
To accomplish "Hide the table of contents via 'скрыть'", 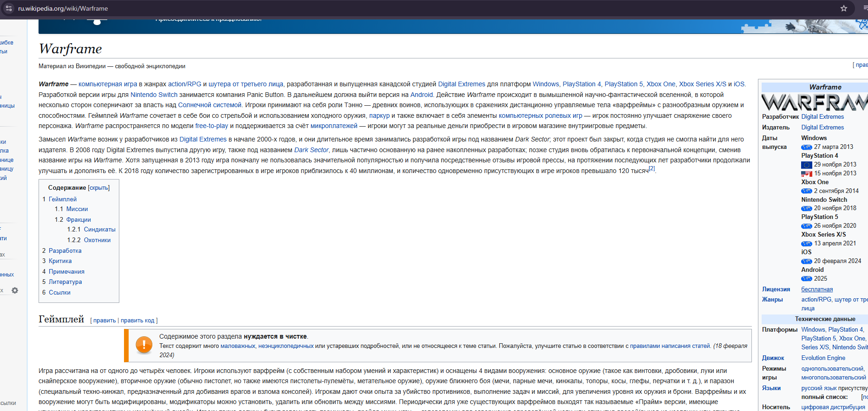I will pyautogui.click(x=99, y=188).
